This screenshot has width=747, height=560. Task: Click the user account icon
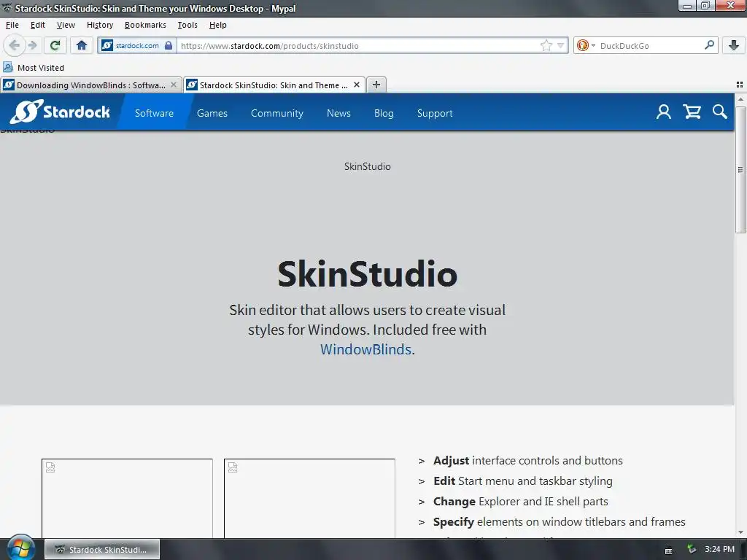coord(663,112)
